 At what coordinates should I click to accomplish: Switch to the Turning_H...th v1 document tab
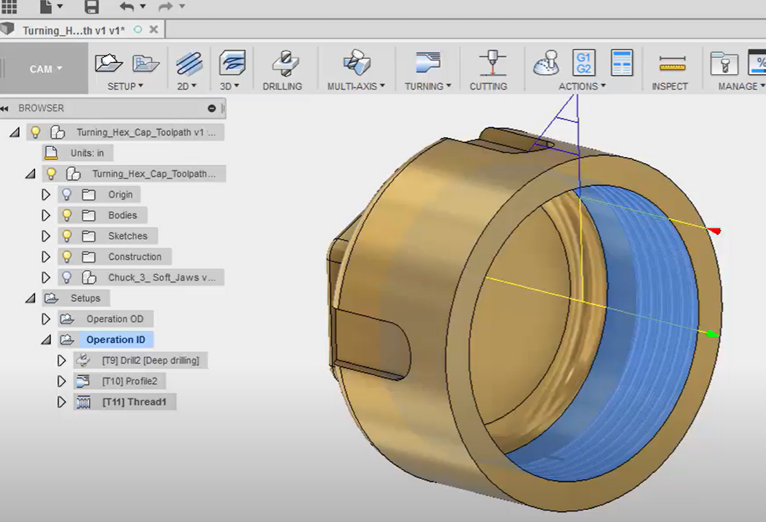(73, 30)
